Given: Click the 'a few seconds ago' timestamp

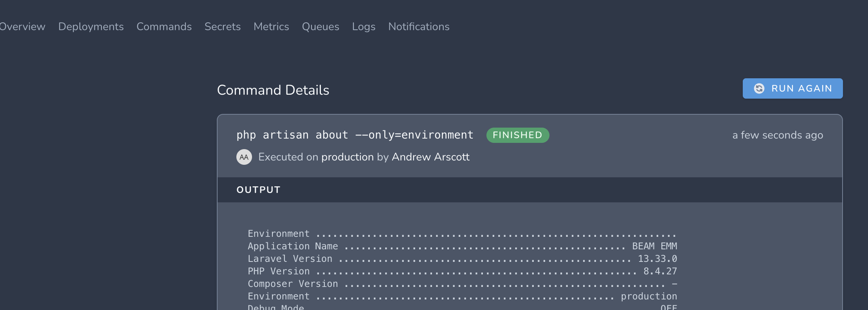Looking at the screenshot, I should click(x=778, y=135).
